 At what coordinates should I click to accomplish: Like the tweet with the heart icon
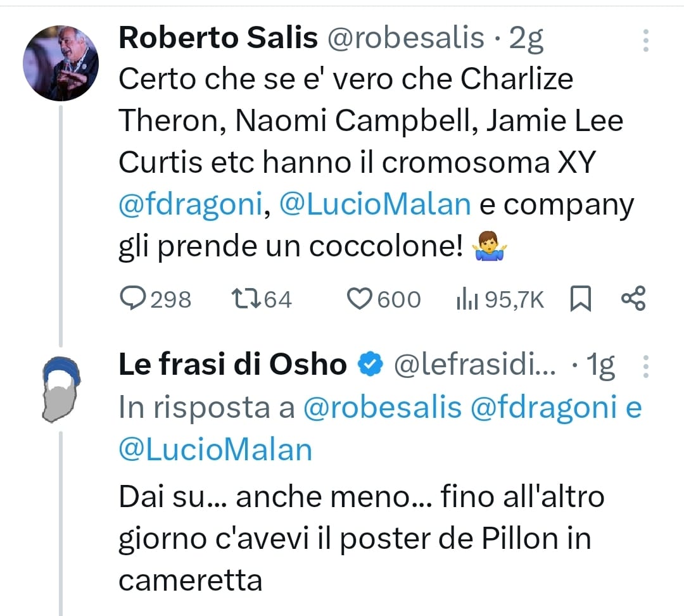[x=360, y=299]
